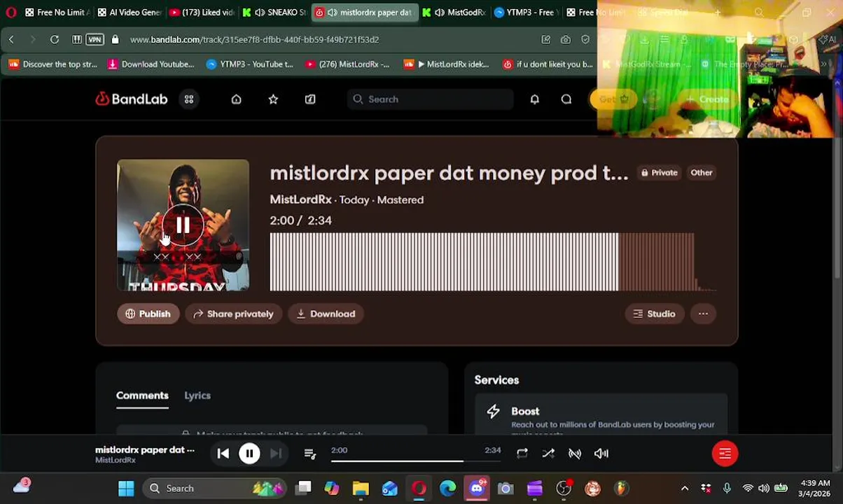Open 'Discover the top str...' bookmark
843x504 pixels.
point(53,64)
